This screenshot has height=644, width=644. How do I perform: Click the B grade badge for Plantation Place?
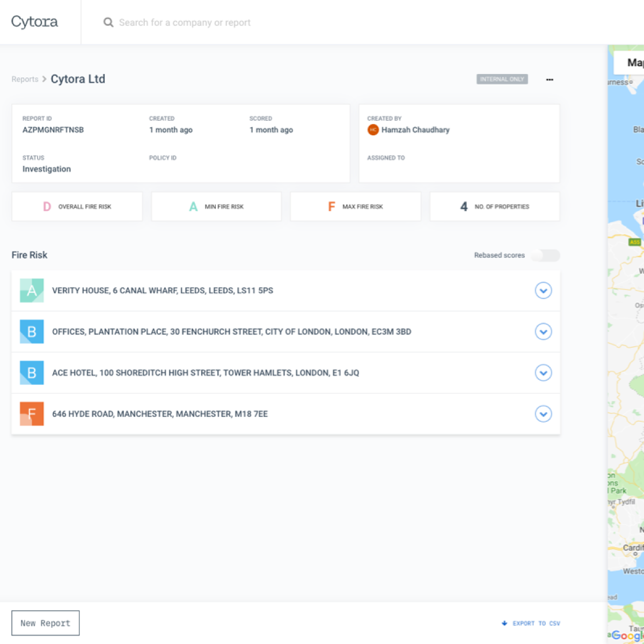click(32, 332)
